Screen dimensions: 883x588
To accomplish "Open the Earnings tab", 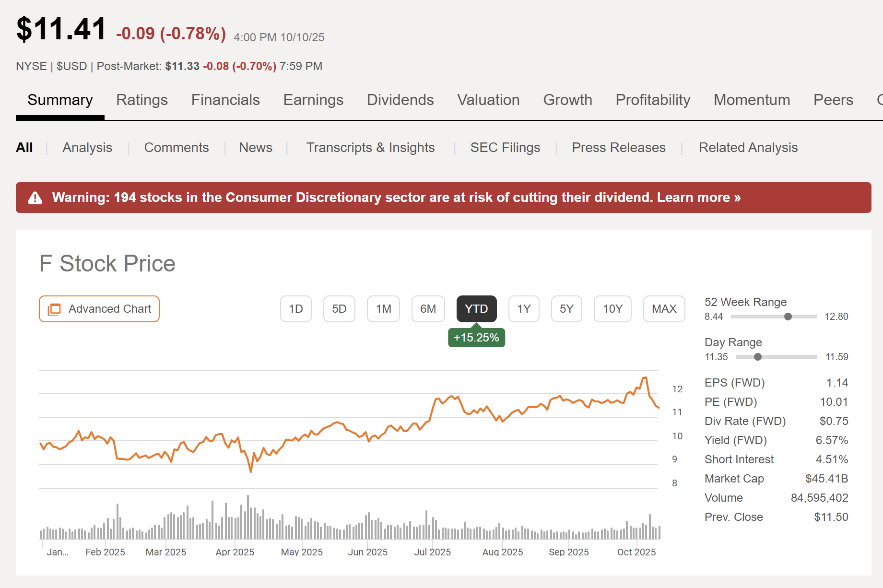I will coord(313,100).
